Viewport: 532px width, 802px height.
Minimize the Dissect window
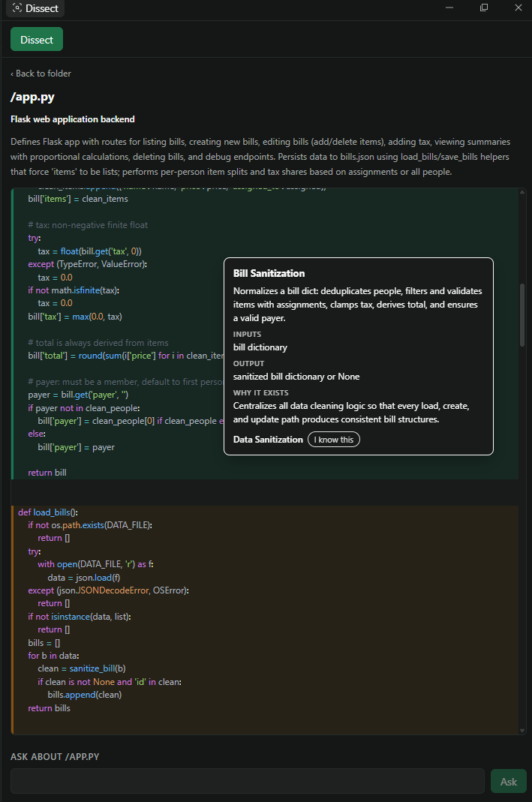click(449, 8)
